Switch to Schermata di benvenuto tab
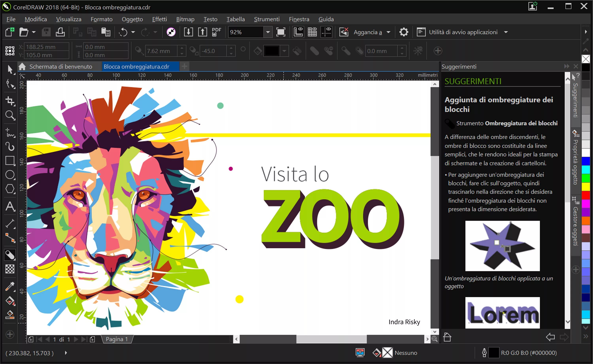The width and height of the screenshot is (593, 364). click(x=60, y=67)
